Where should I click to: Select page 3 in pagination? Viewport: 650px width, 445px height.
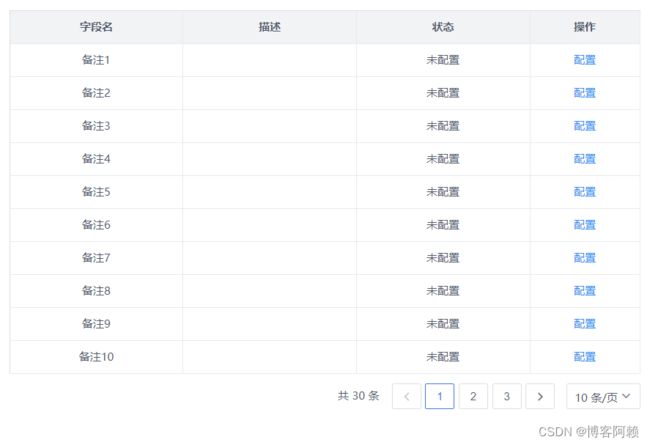click(507, 396)
